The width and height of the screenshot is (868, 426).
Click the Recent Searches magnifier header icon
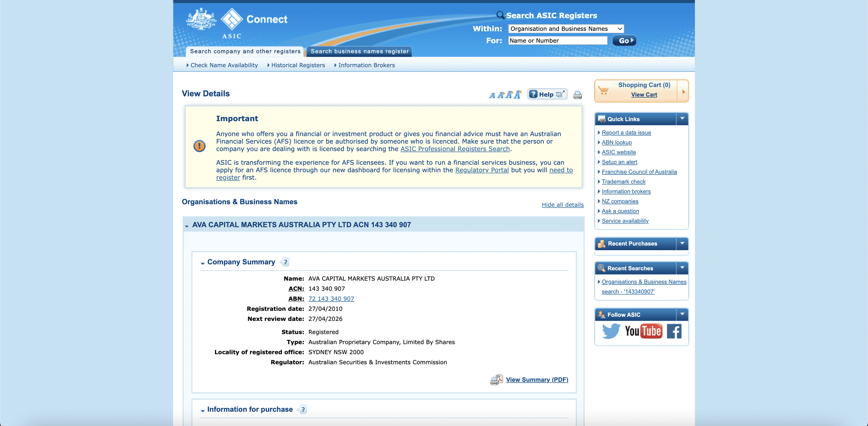602,268
